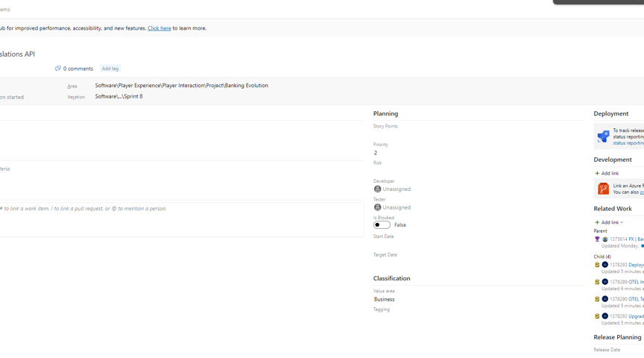Click the discussion comment input box
This screenshot has width=644, height=358.
(x=179, y=219)
